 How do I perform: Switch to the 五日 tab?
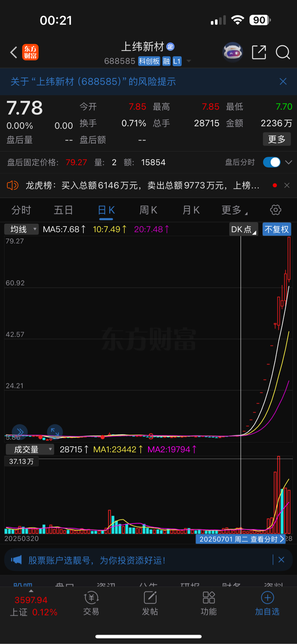pos(63,210)
